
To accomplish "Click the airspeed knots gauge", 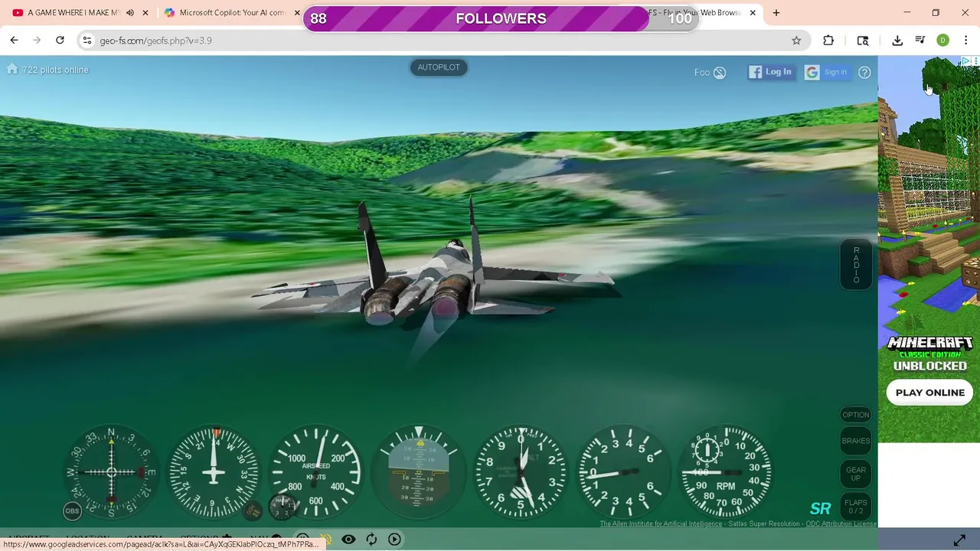I will click(316, 472).
